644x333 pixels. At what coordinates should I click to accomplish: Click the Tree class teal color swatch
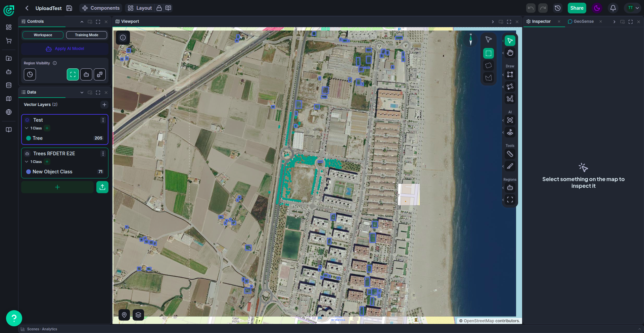pos(29,138)
